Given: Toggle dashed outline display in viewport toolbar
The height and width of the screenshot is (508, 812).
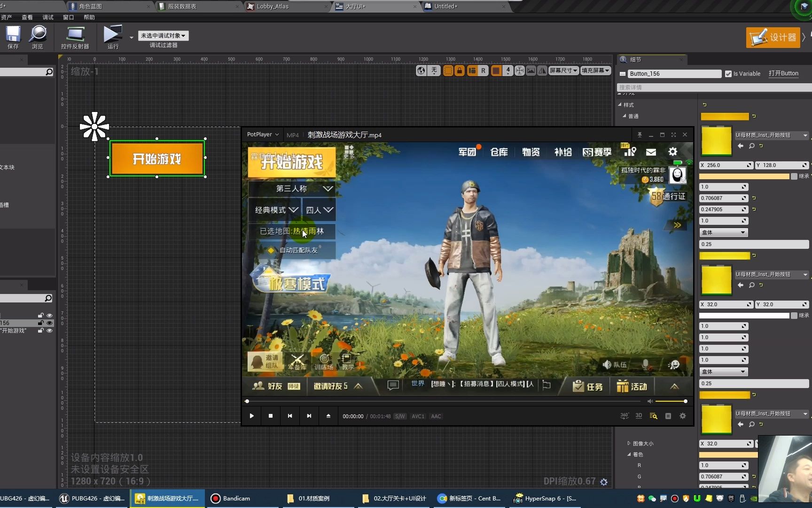Looking at the screenshot, I should click(448, 71).
